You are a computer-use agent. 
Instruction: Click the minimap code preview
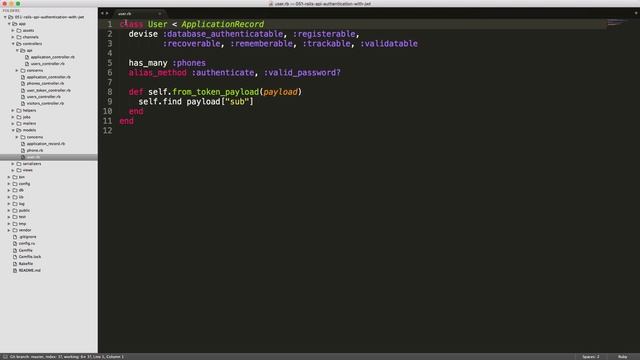point(616,22)
